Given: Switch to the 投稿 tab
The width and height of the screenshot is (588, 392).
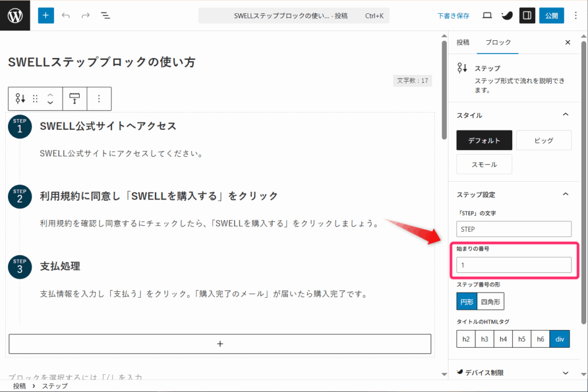Looking at the screenshot, I should pos(463,43).
